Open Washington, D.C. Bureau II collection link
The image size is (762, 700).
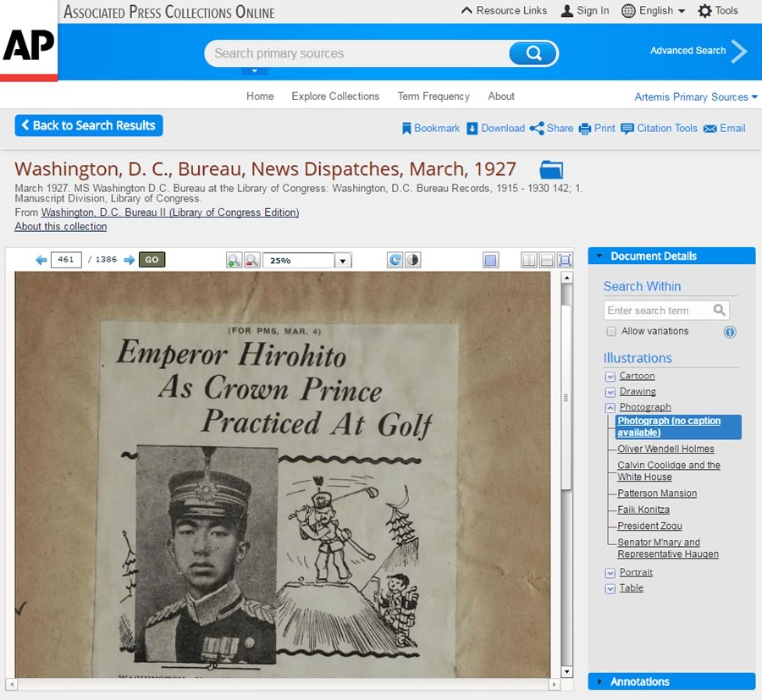[x=169, y=212]
